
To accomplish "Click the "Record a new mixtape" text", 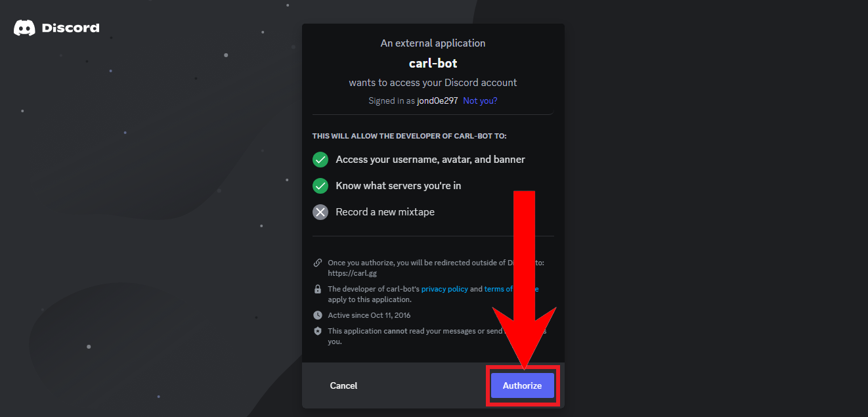I will click(385, 212).
